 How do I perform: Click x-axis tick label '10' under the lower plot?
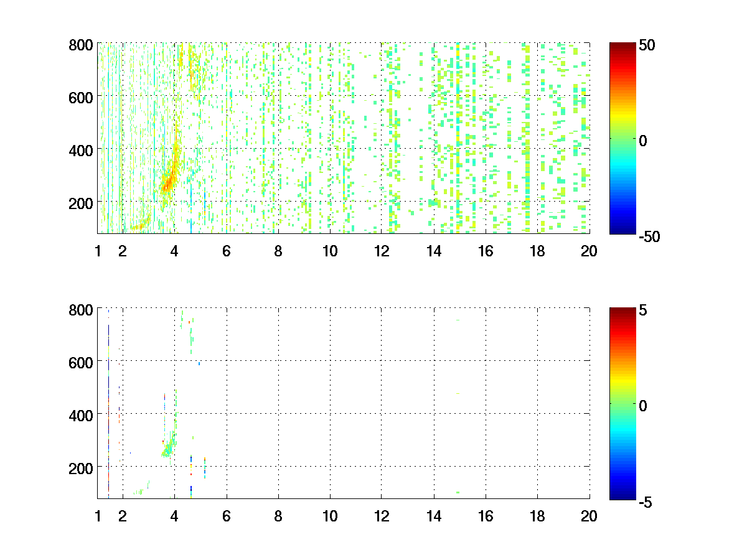(x=330, y=516)
